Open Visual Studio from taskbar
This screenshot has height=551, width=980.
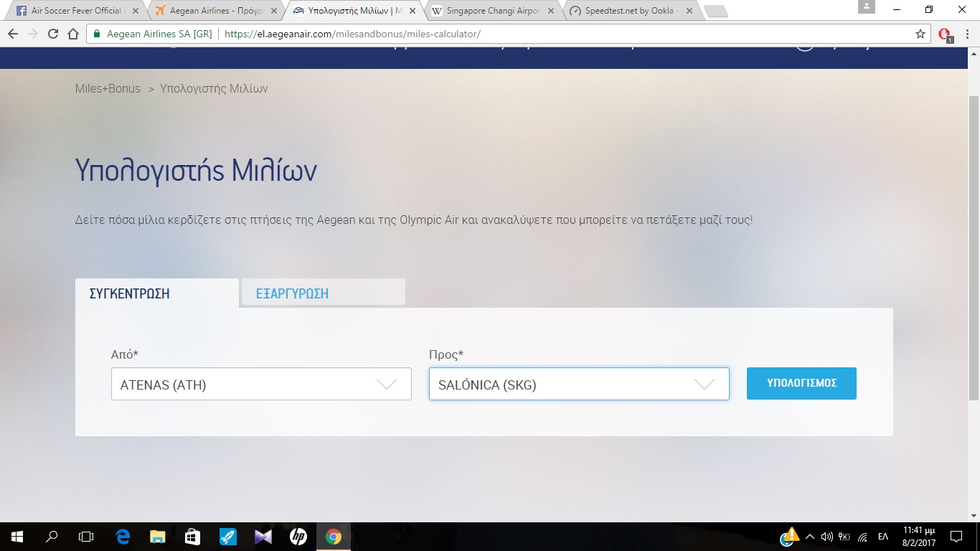coord(263,536)
